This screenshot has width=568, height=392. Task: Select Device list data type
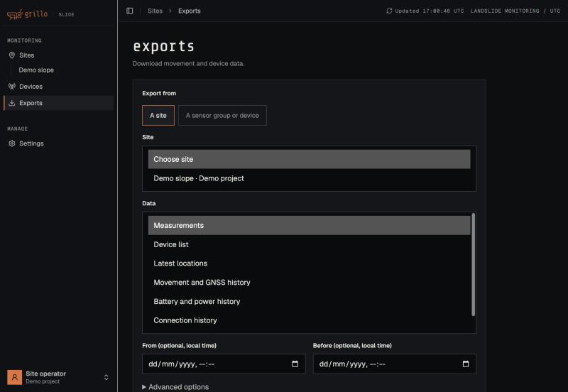[309, 244]
